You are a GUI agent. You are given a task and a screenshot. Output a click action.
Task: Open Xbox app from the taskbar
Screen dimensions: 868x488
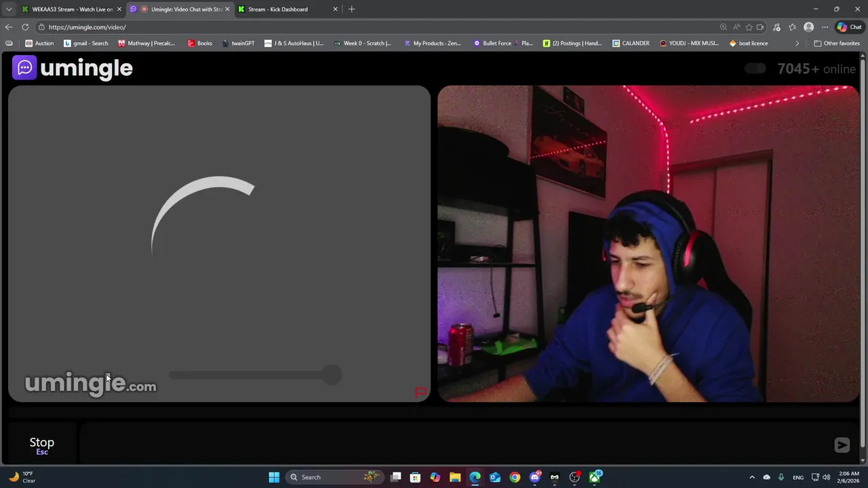point(595,477)
